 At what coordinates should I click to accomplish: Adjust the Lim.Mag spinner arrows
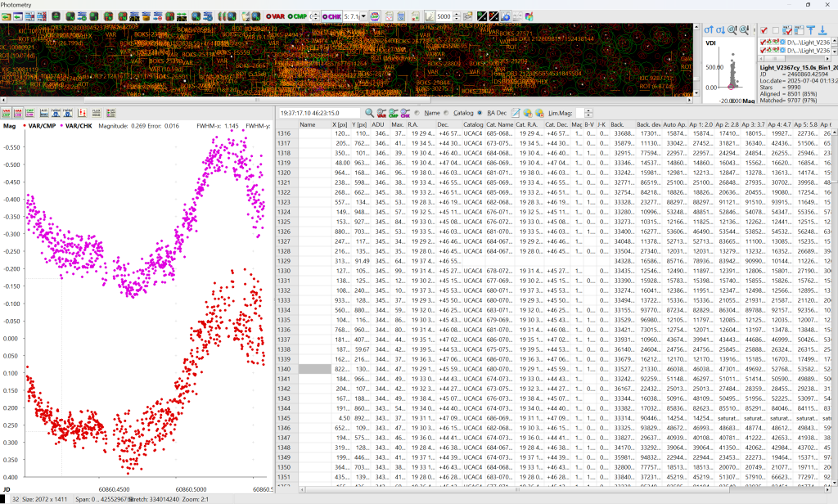(588, 113)
